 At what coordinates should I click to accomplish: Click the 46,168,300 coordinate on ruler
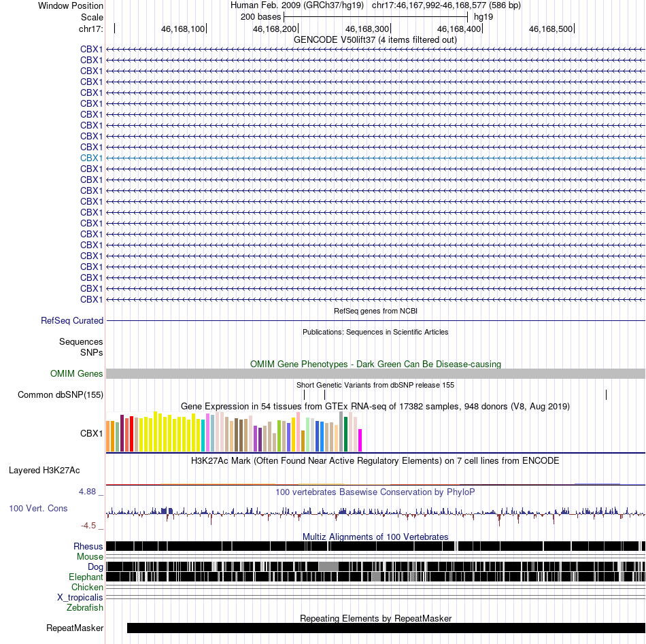pyautogui.click(x=367, y=29)
